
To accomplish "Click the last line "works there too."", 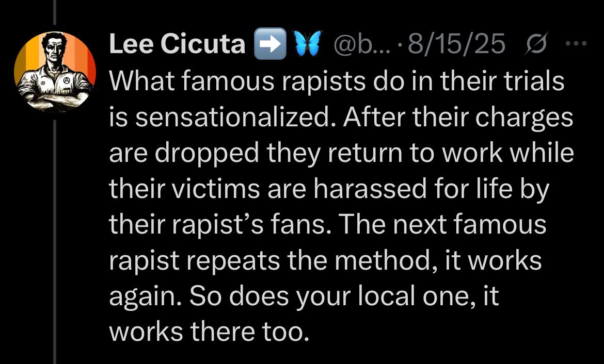I will coord(209,333).
